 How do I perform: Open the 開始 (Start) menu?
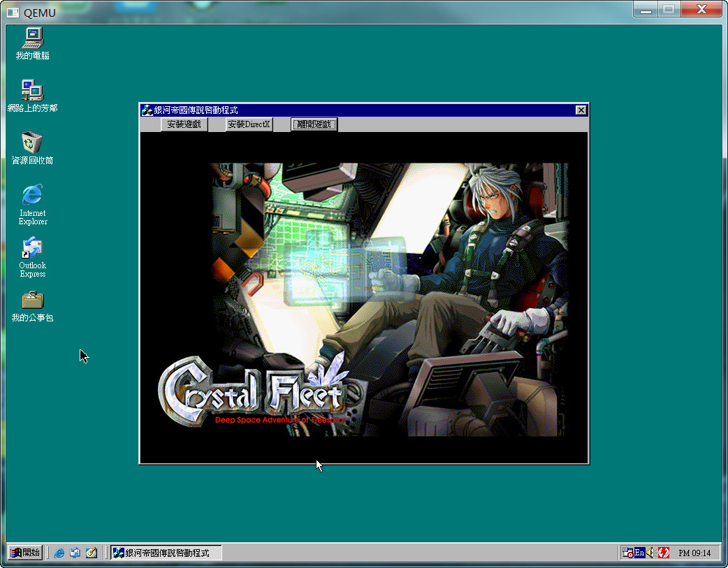tap(25, 553)
